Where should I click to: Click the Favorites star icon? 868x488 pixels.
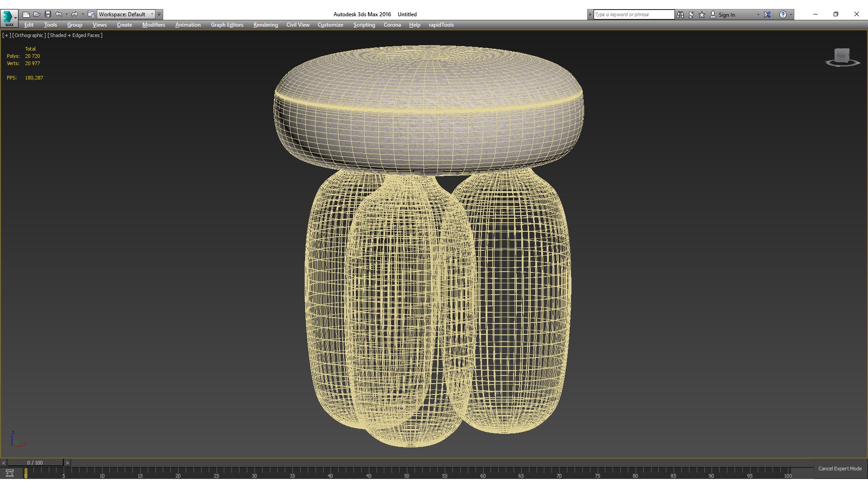pyautogui.click(x=702, y=14)
